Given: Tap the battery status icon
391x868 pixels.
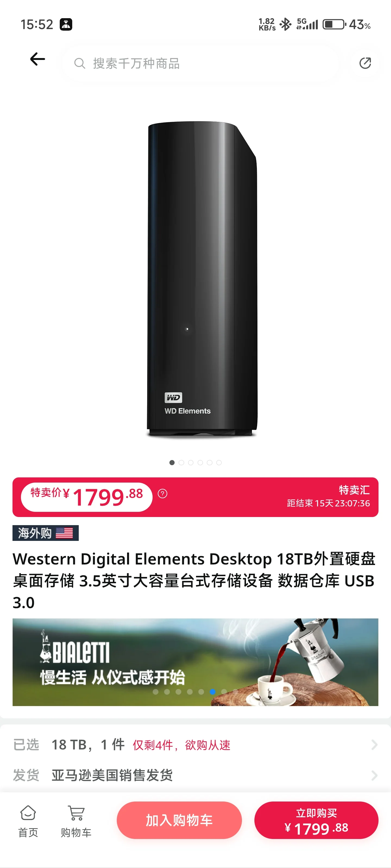Looking at the screenshot, I should [334, 24].
